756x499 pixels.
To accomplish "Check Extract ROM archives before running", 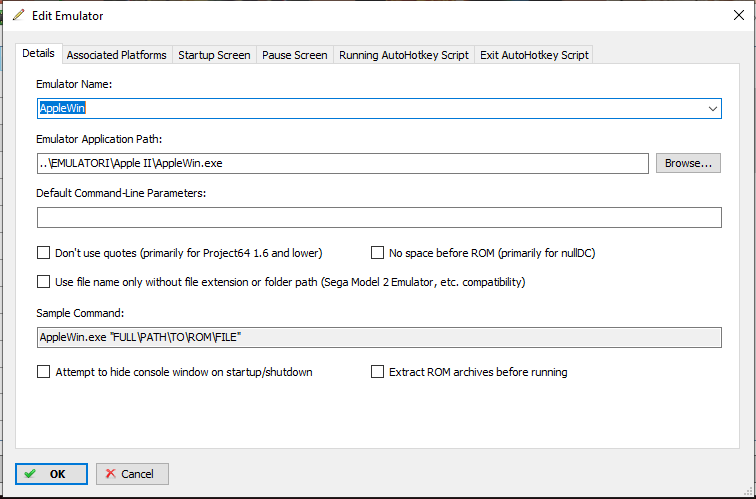I will pyautogui.click(x=377, y=372).
